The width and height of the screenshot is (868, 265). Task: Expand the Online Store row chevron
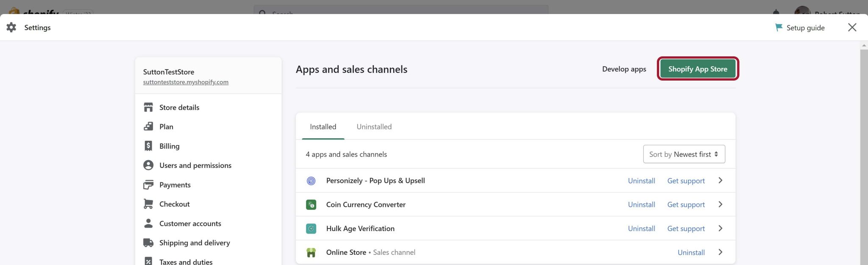[721, 252]
